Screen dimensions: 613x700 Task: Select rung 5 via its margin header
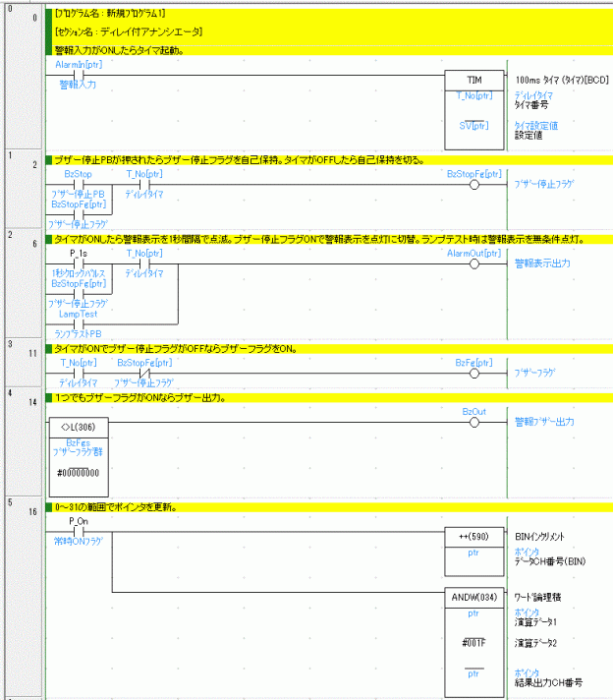24,597
